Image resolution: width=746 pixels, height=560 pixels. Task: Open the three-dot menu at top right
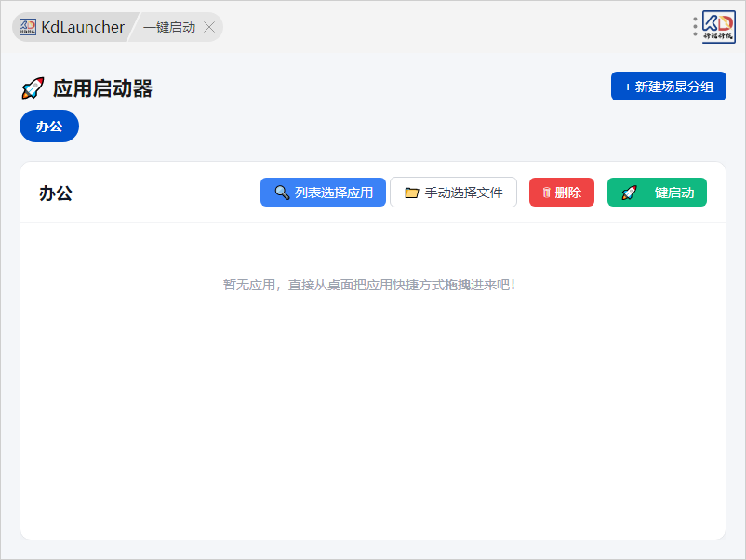tap(695, 26)
